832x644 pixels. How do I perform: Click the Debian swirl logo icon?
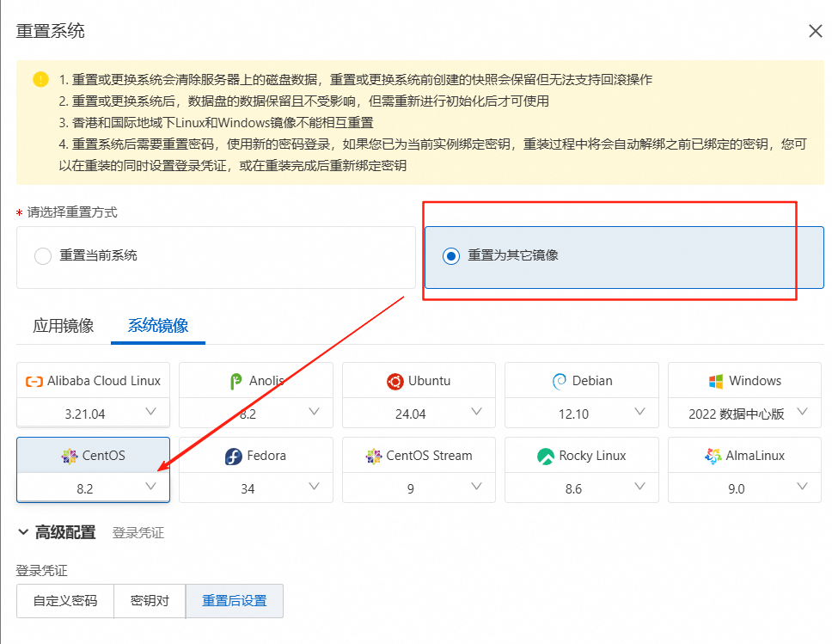click(x=560, y=381)
